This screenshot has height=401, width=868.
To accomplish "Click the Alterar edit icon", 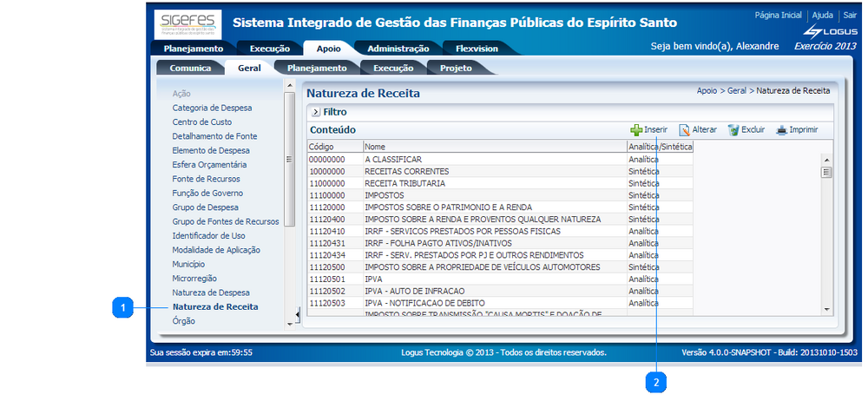I will coord(684,130).
